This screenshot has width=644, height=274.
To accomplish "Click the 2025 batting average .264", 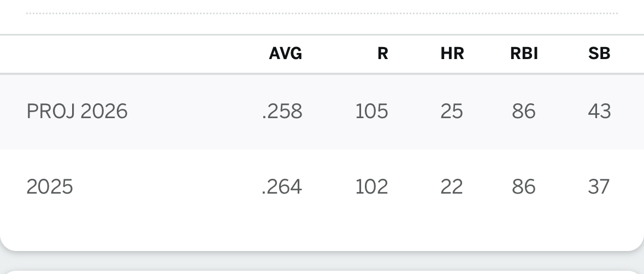I will point(282,187).
